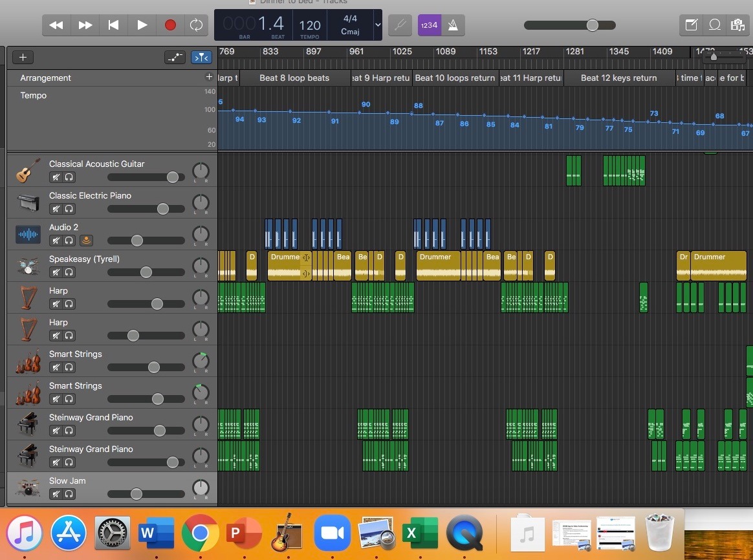Image resolution: width=753 pixels, height=560 pixels.
Task: Select the Beat 12 keys return marker
Action: 618,78
